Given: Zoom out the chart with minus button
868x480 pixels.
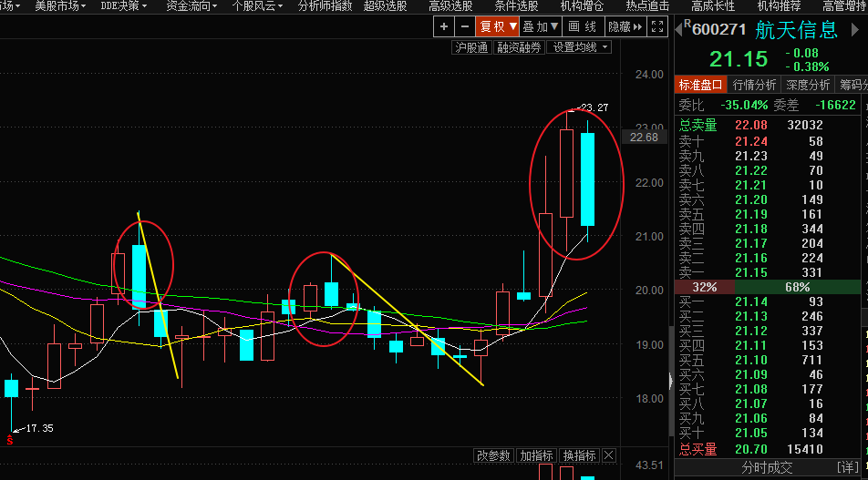Looking at the screenshot, I should [465, 26].
